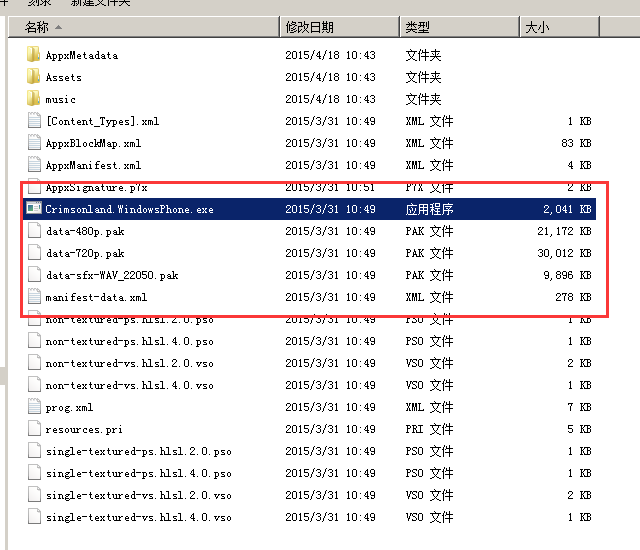Click the single-textured-ps.hlsl.2.0.pso file icon

pyautogui.click(x=34, y=451)
